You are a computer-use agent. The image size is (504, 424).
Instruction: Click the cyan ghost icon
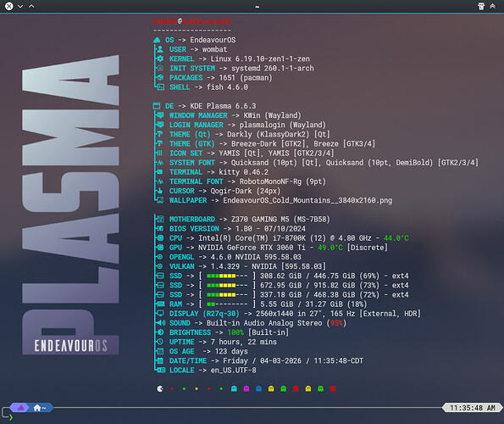234,389
